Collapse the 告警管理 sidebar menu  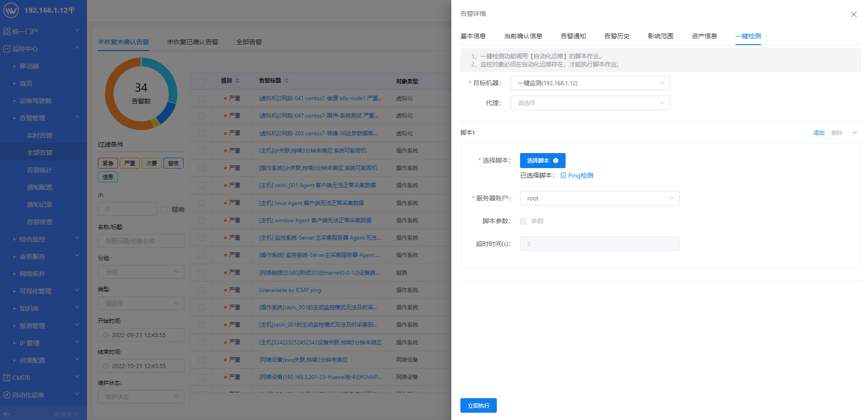pos(77,118)
